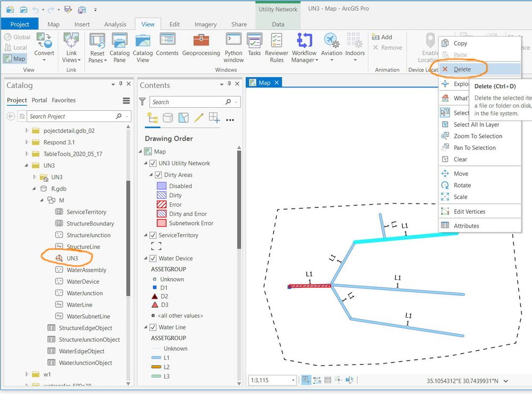Switch to the Analysis ribbon tab
The height and width of the screenshot is (394, 532).
point(115,25)
